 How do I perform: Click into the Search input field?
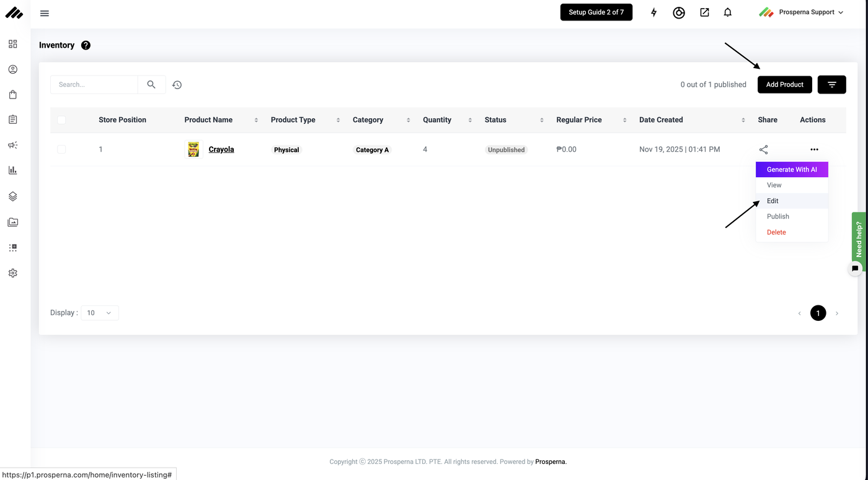[x=94, y=85]
